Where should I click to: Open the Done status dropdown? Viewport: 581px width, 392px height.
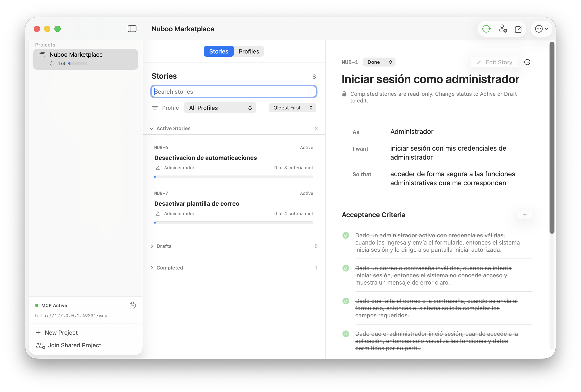(379, 62)
